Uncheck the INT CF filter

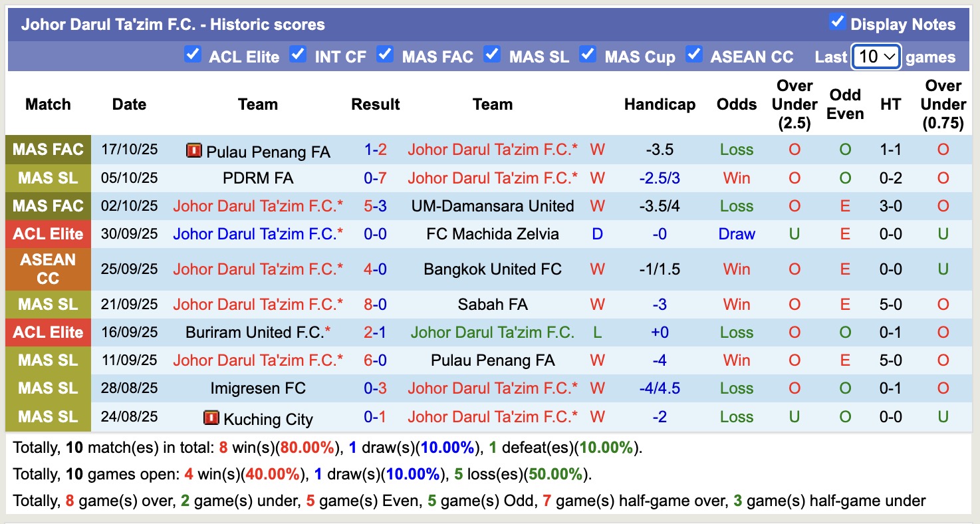click(298, 56)
